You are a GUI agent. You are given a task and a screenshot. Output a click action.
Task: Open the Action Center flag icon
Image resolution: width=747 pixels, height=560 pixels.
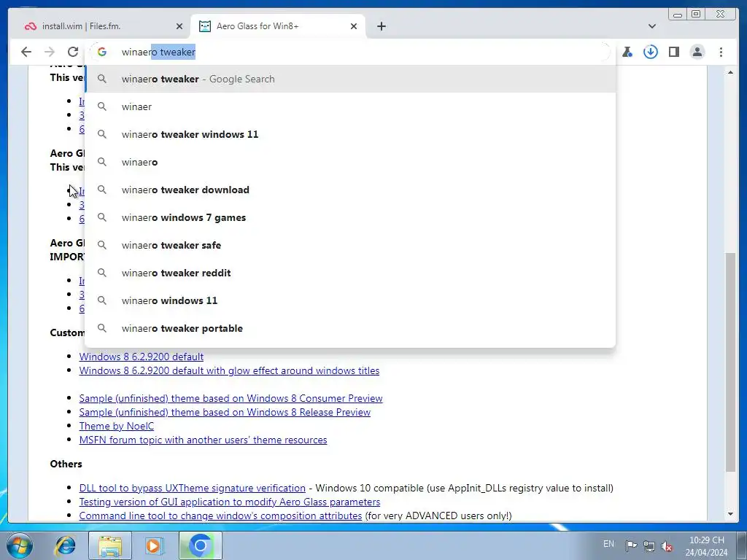click(631, 545)
